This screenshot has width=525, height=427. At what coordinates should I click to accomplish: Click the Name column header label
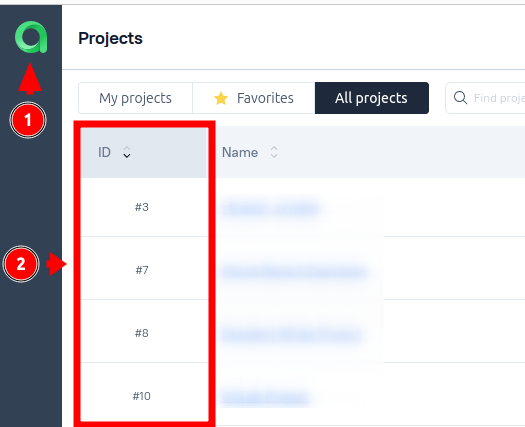(x=240, y=152)
